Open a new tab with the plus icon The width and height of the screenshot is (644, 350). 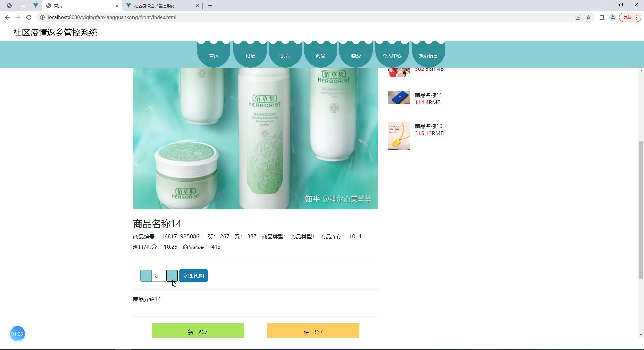click(210, 6)
